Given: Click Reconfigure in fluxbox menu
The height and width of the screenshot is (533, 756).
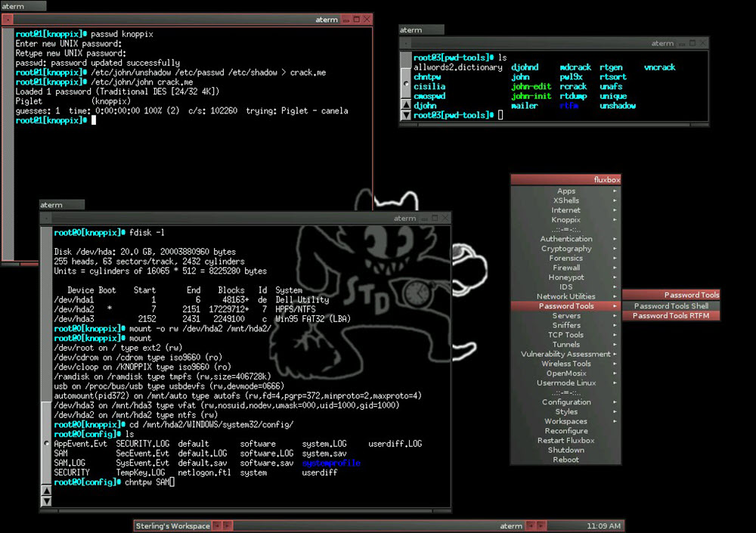Looking at the screenshot, I should [x=566, y=431].
